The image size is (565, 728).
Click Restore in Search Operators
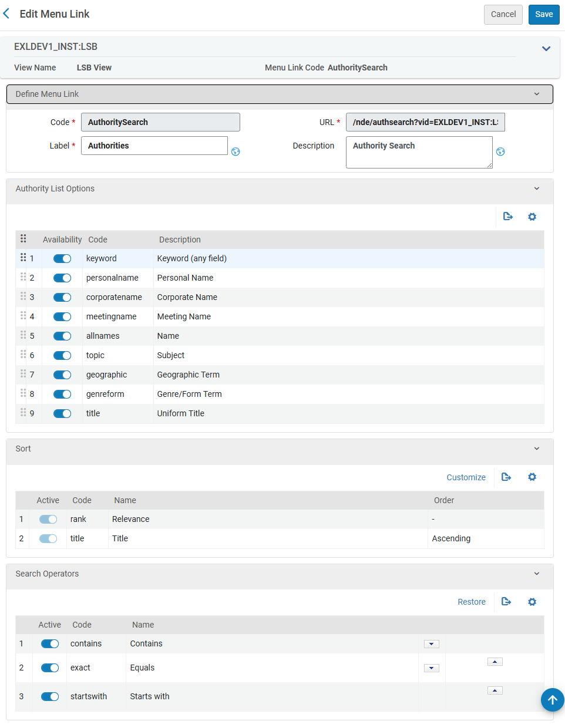472,602
